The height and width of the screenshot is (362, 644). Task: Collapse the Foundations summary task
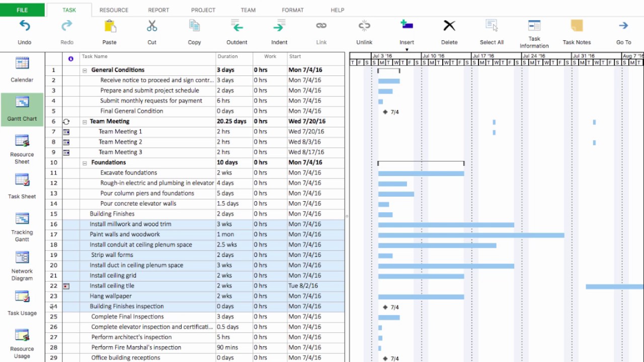(x=85, y=163)
